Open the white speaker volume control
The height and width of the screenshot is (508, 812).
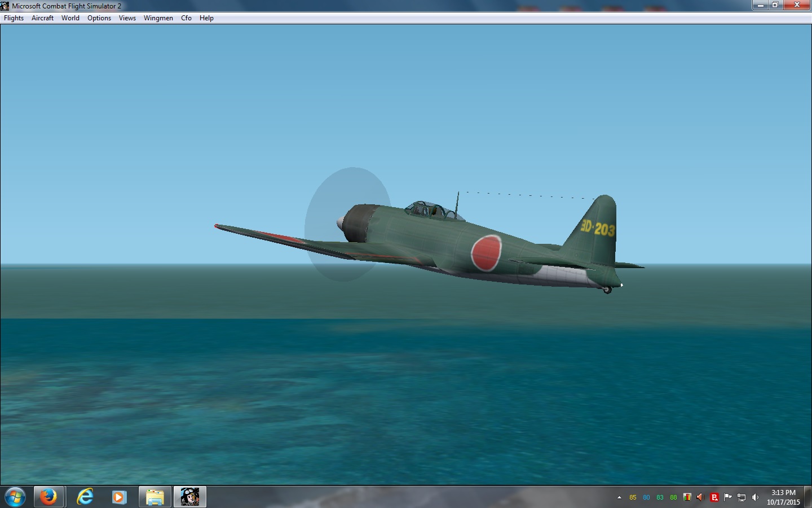point(755,497)
